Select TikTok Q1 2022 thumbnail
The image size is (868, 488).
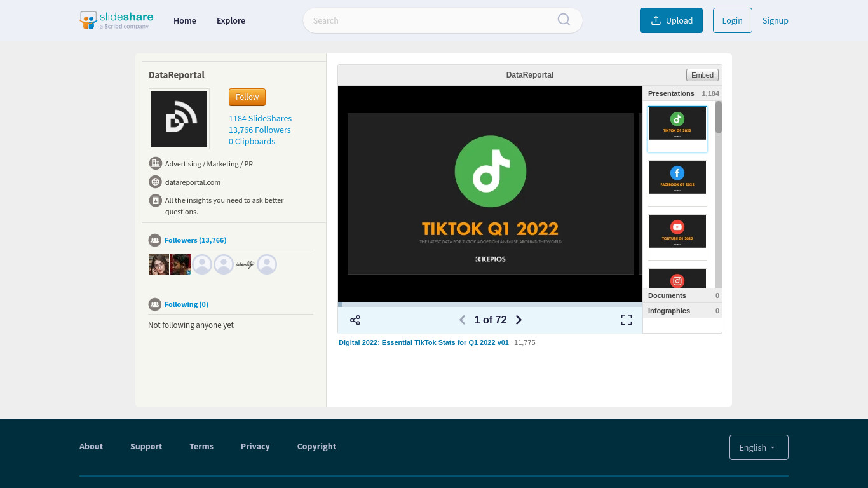(x=677, y=129)
